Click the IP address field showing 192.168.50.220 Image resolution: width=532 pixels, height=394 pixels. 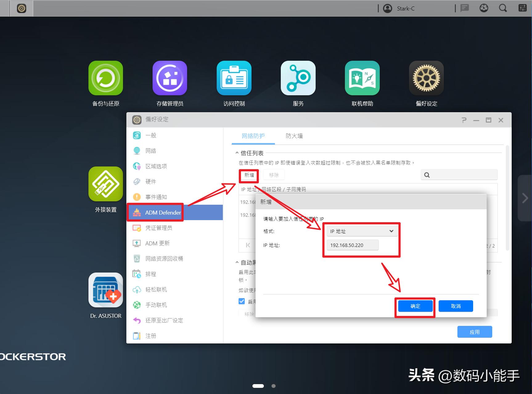click(353, 245)
